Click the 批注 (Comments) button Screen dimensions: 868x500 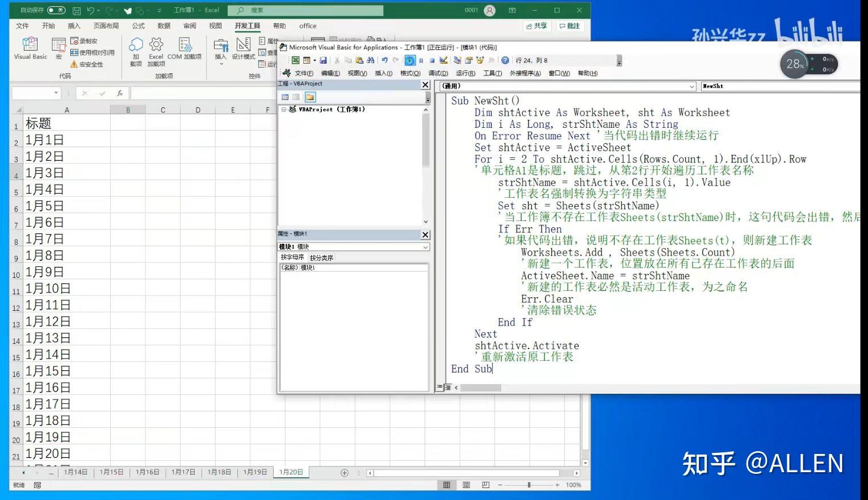tap(569, 26)
